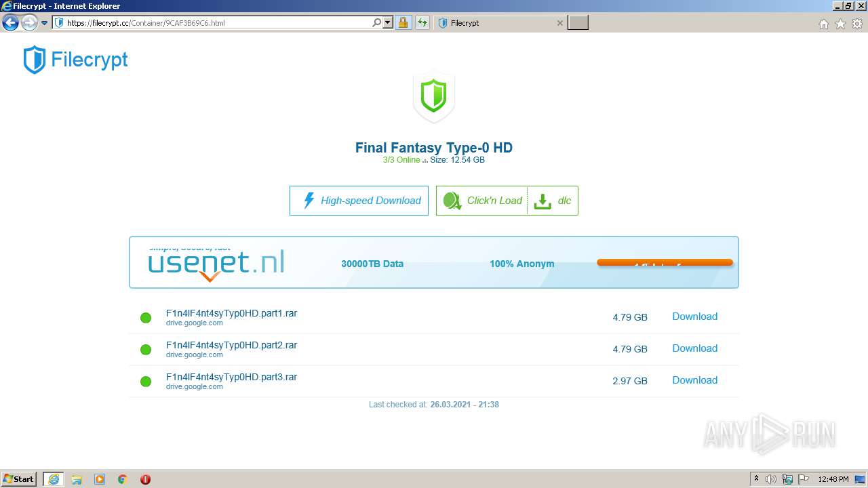Screen dimensions: 868x488
Task: Click the red taskbar application icon
Action: click(x=145, y=479)
